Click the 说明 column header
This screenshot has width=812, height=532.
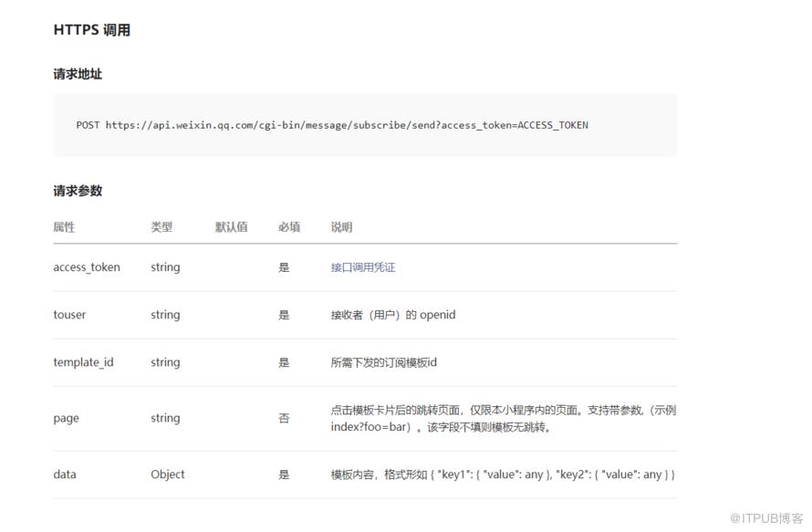tap(342, 227)
